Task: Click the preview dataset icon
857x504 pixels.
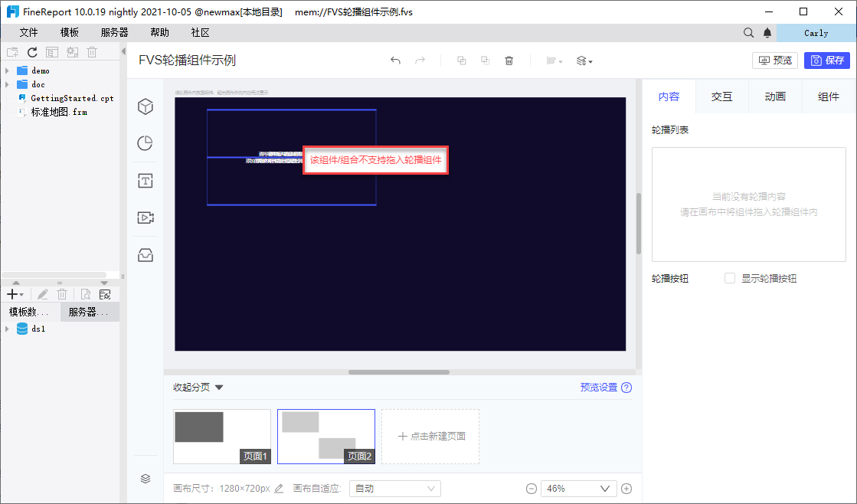Action: (x=85, y=295)
